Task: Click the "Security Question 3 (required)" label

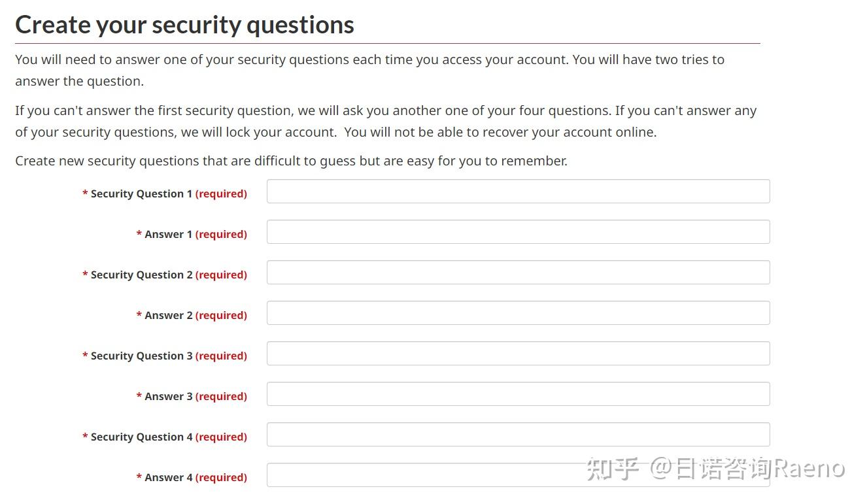Action: [x=165, y=356]
